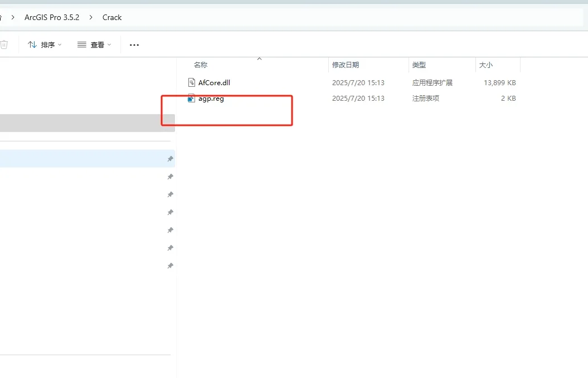588x378 pixels.
Task: Open the view options dropdown
Action: point(94,45)
